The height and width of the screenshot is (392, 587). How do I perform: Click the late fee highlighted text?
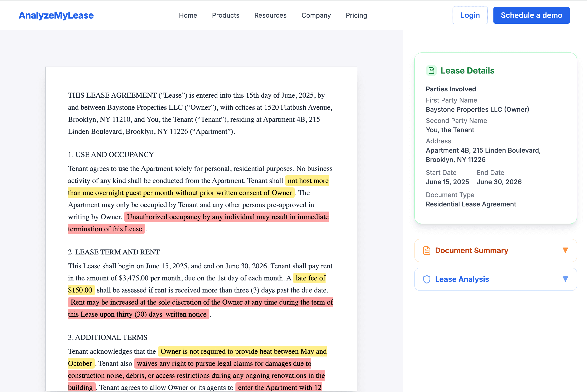coord(310,278)
